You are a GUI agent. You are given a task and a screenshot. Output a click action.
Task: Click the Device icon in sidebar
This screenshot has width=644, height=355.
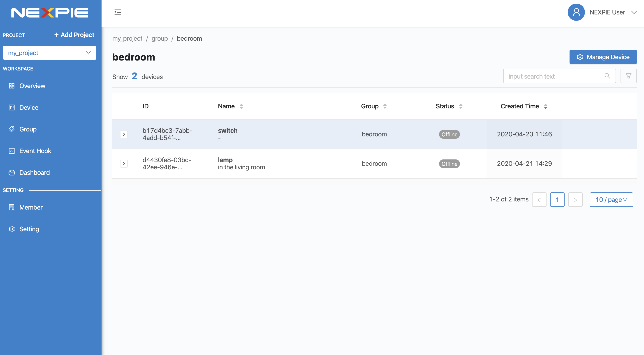click(12, 107)
